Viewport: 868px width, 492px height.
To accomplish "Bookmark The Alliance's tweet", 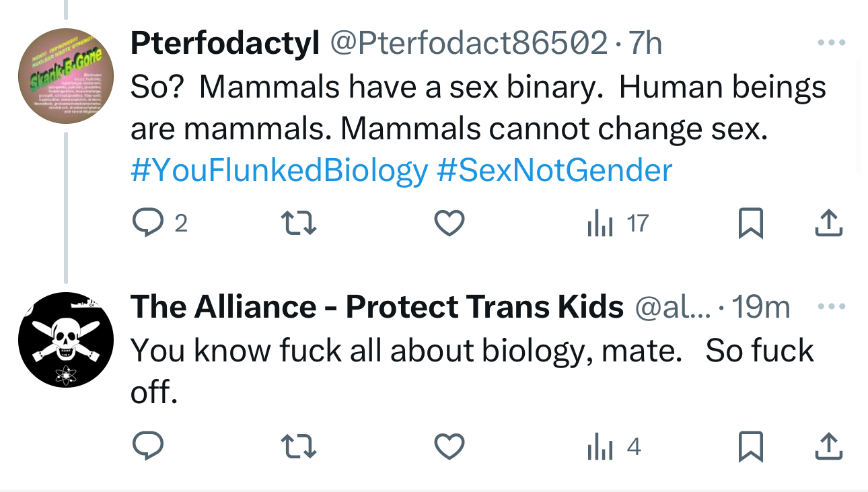I will tap(751, 447).
